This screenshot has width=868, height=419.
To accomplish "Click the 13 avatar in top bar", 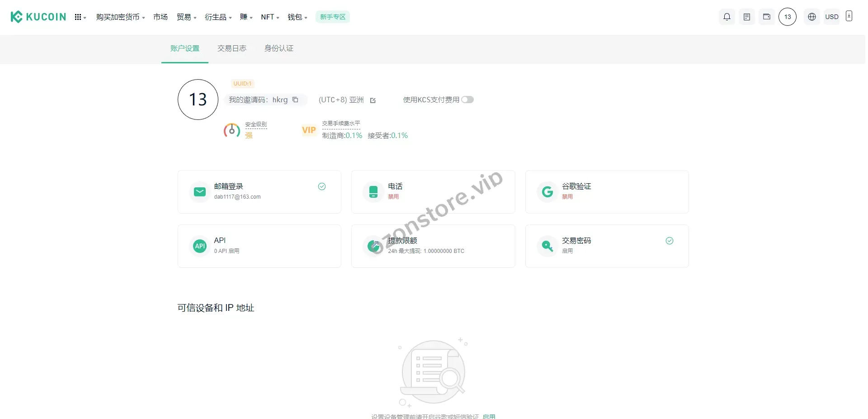I will [787, 17].
